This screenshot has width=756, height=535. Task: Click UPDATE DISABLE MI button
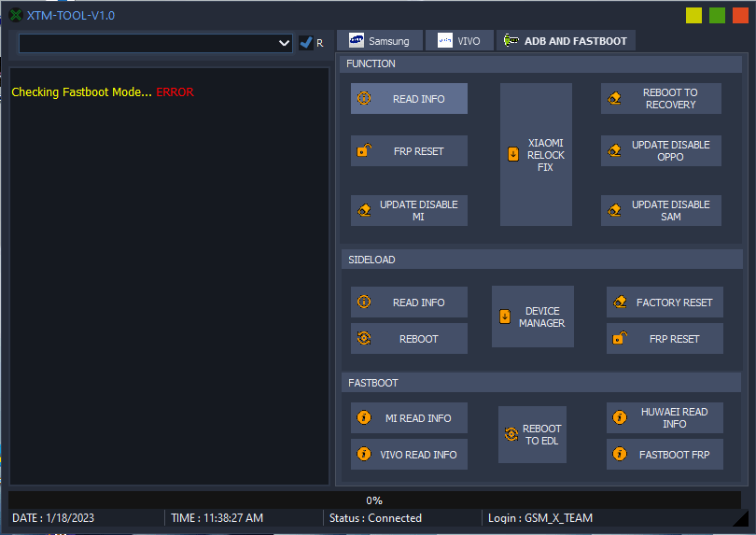coord(409,210)
